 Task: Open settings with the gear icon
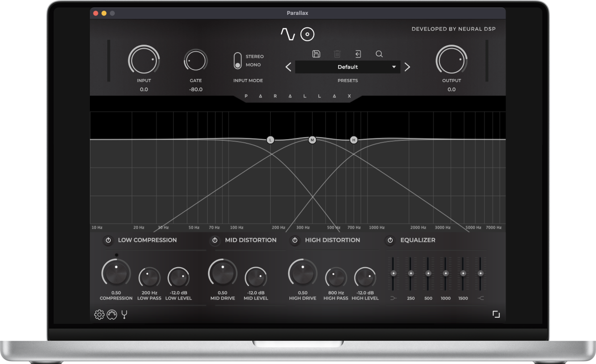pyautogui.click(x=99, y=314)
